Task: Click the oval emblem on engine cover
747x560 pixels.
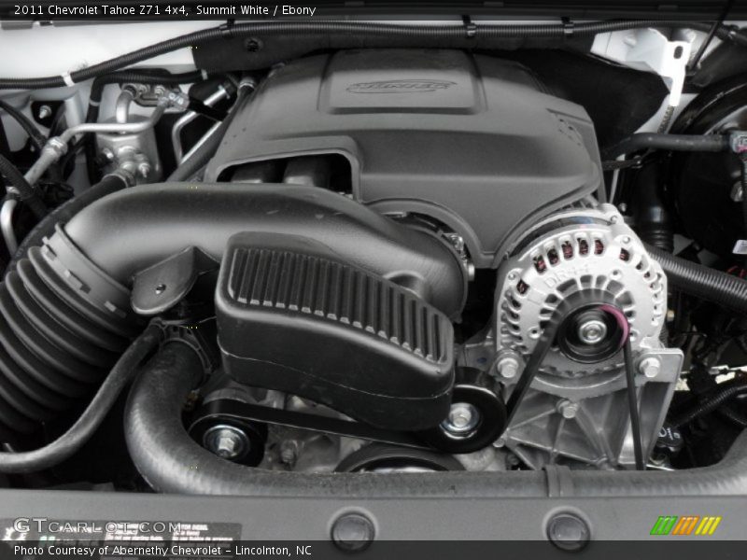Action: pos(401,87)
